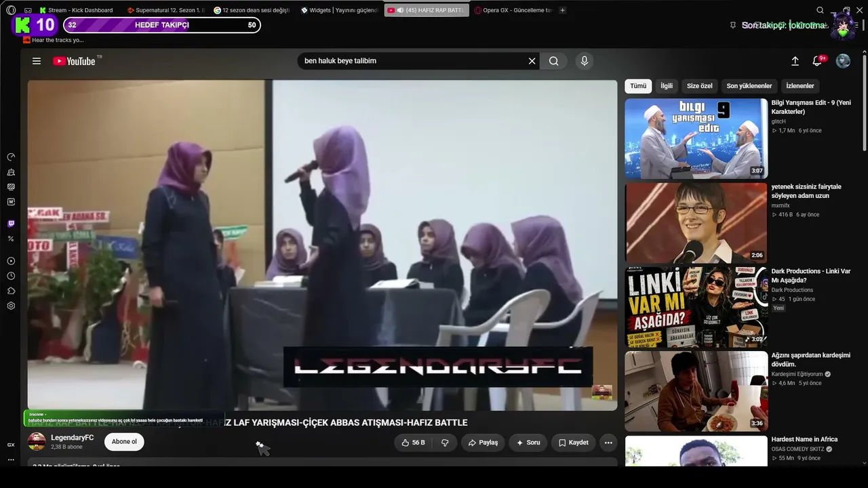
Task: Switch to the Widgets tab
Action: coord(339,10)
